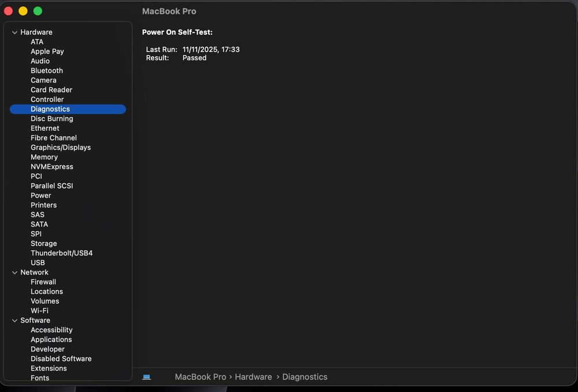The image size is (578, 392).
Task: Collapse the Software section chevron
Action: (x=15, y=320)
